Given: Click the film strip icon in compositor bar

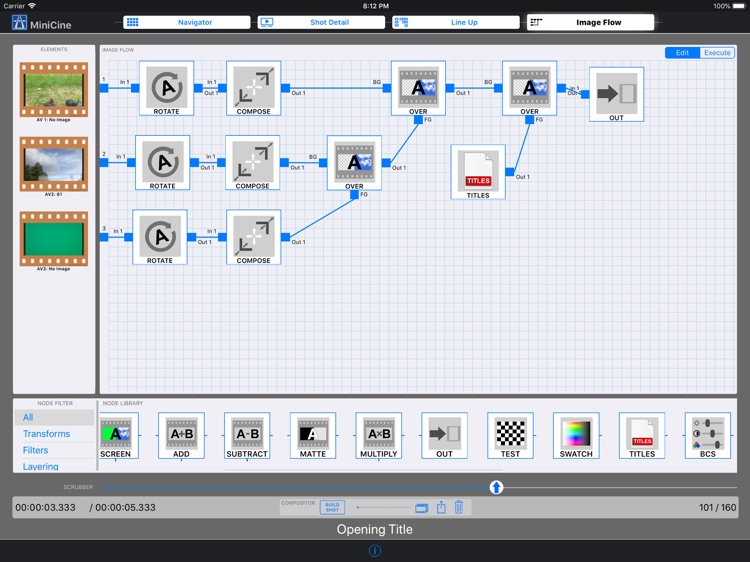Looking at the screenshot, I should pyautogui.click(x=422, y=508).
